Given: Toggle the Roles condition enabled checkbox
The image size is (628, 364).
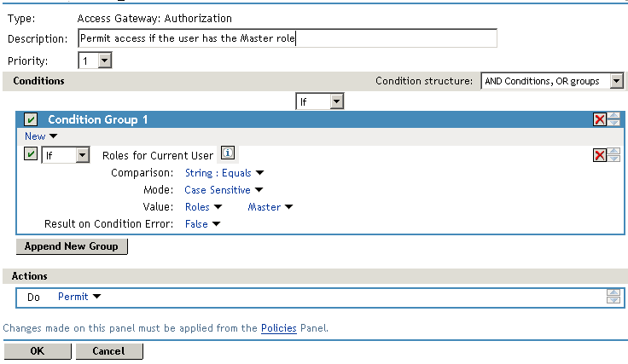Looking at the screenshot, I should pyautogui.click(x=31, y=154).
